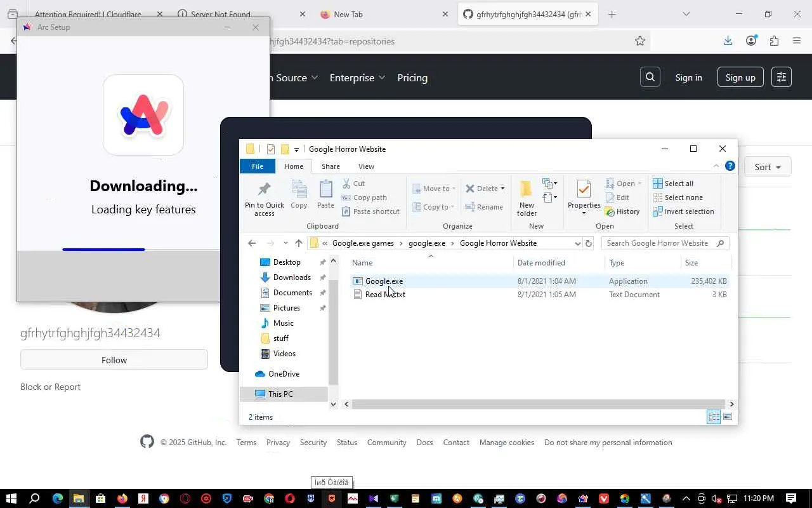Click the google.exe breadcrumb in address bar
The width and height of the screenshot is (812, 508).
pyautogui.click(x=427, y=243)
